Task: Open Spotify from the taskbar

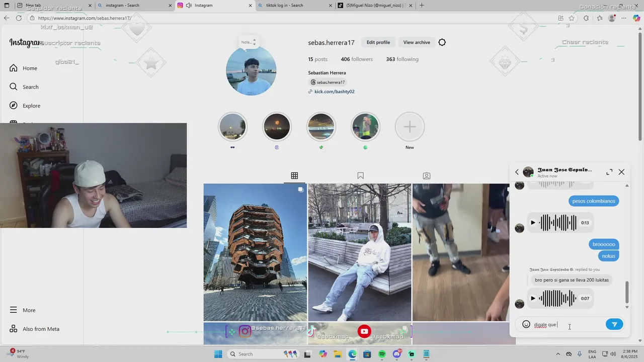Action: pyautogui.click(x=382, y=354)
